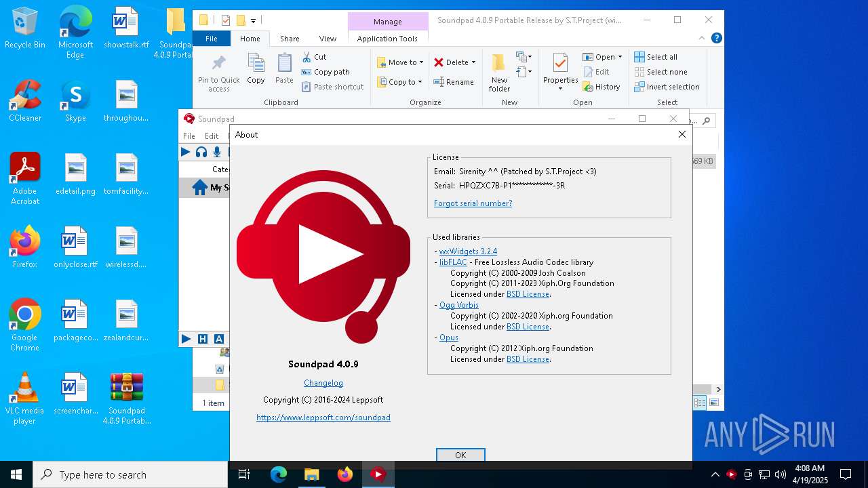
Task: Open the libFLAC library link
Action: coord(453,262)
